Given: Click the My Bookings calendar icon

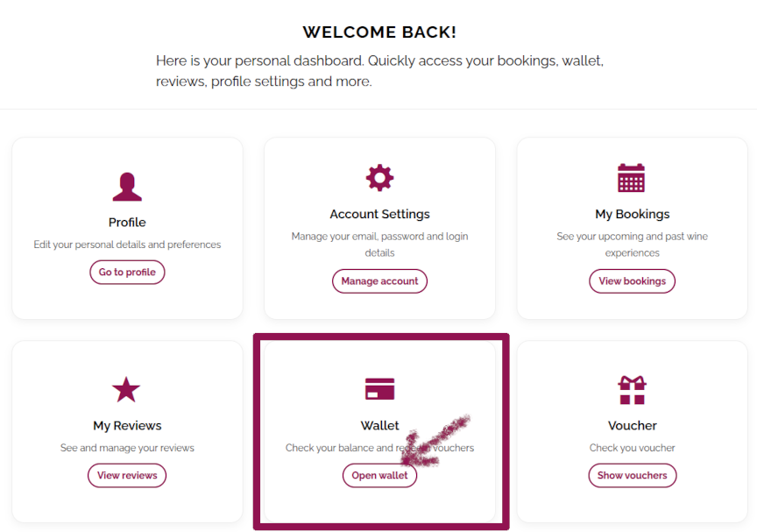Looking at the screenshot, I should 631,178.
